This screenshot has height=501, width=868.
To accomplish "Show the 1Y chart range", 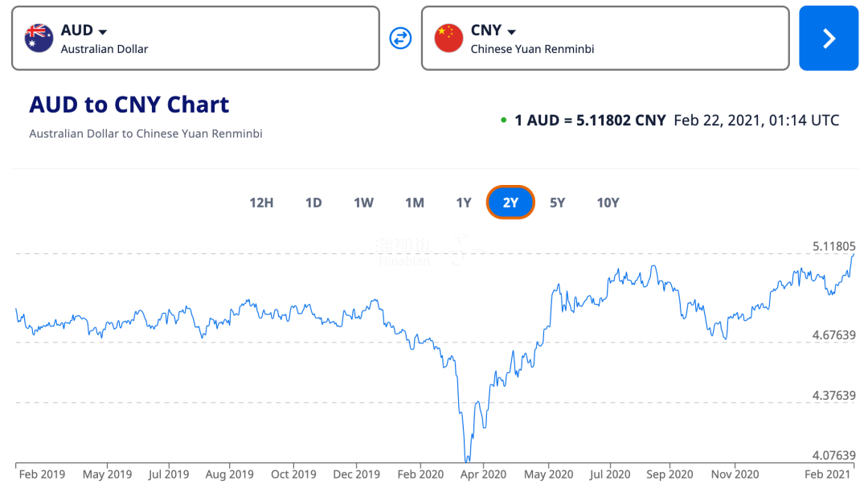I will (464, 203).
